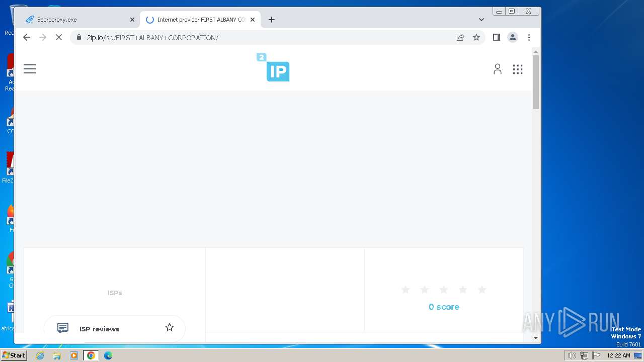Screen dimensions: 644x362
Task: Rate three stars
Action: [444, 290]
